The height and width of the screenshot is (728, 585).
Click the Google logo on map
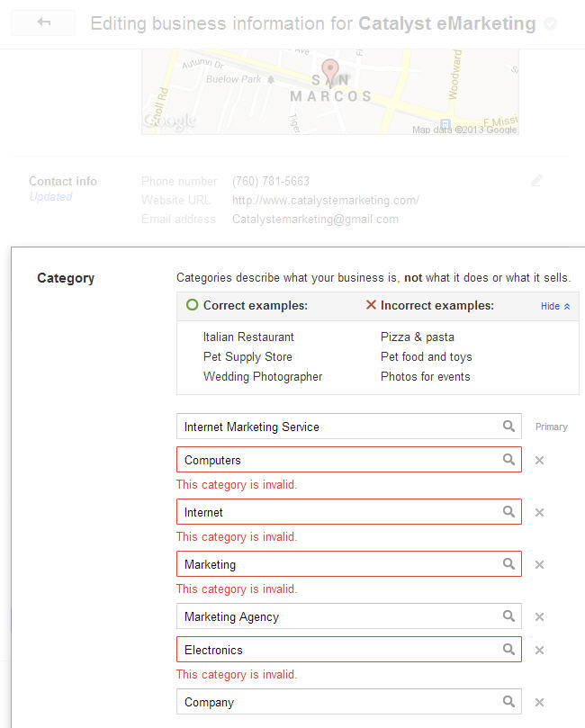coord(170,121)
